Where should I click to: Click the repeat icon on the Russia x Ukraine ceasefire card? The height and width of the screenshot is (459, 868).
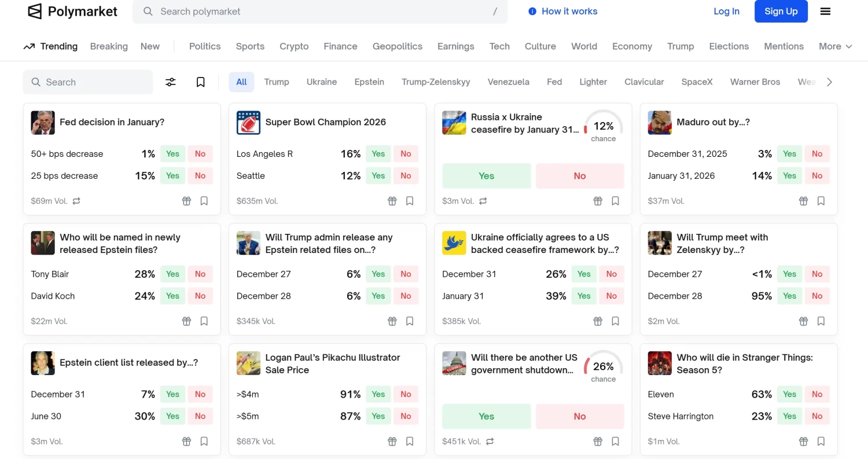pos(483,201)
